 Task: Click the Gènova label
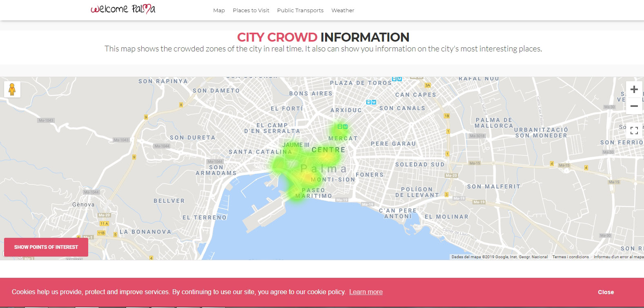[x=83, y=204]
